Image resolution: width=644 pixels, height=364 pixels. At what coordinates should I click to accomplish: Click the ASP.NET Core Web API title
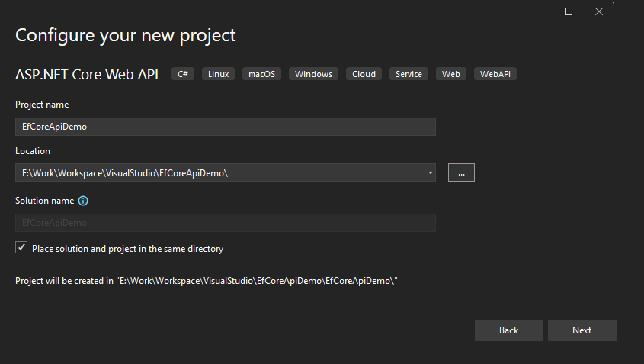click(x=87, y=75)
